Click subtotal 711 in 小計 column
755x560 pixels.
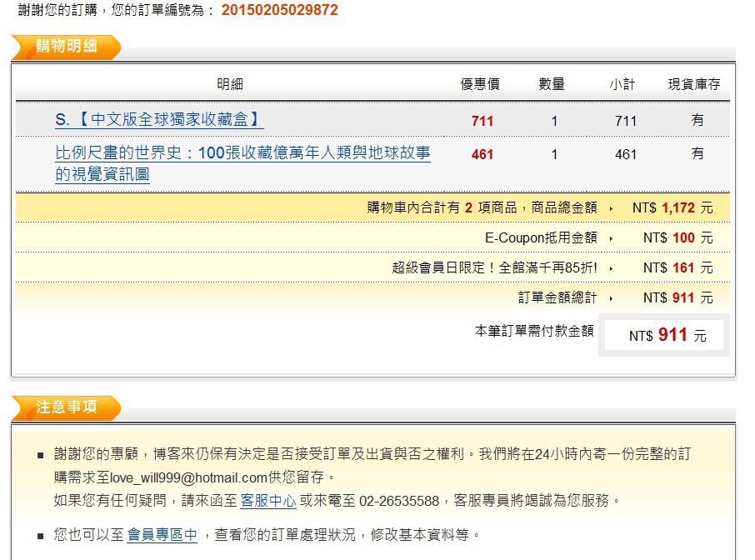coord(626,121)
